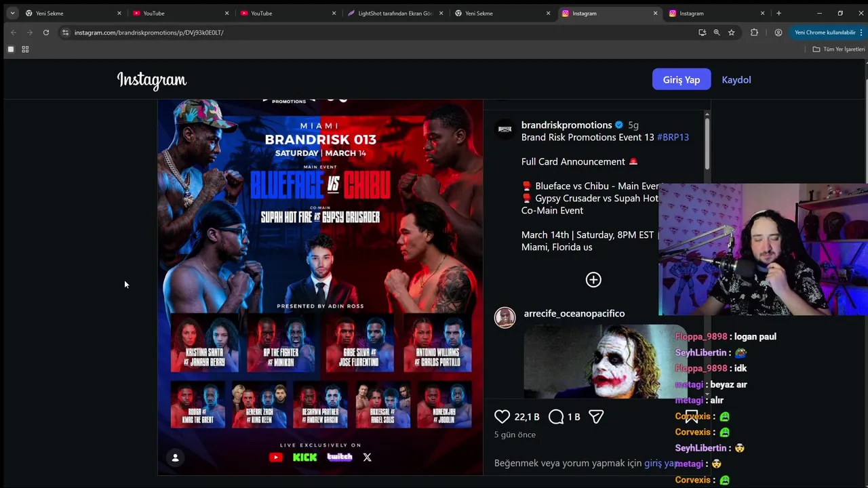The width and height of the screenshot is (868, 488).
Task: Open arrecife_oceanopacifico profile avatar
Action: coord(505,317)
